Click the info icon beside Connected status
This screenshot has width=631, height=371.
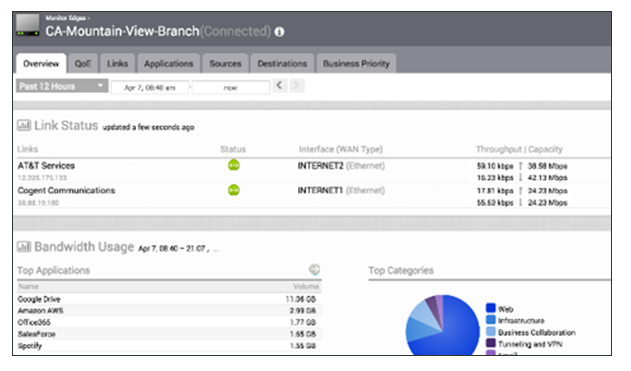click(x=279, y=32)
